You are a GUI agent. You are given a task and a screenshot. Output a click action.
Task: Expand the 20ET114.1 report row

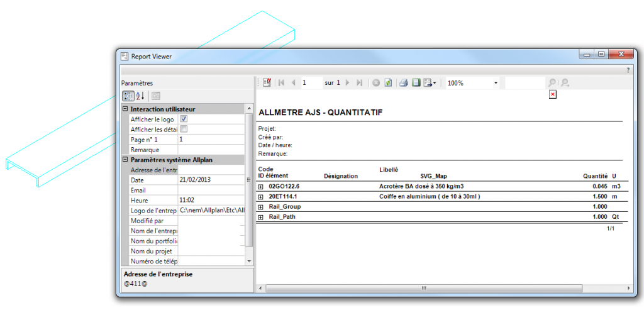(260, 197)
